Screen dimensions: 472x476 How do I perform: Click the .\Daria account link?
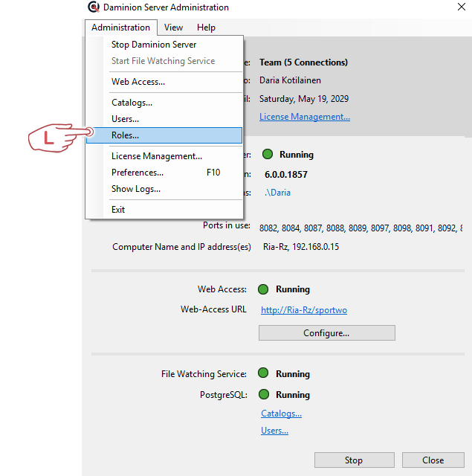[277, 193]
